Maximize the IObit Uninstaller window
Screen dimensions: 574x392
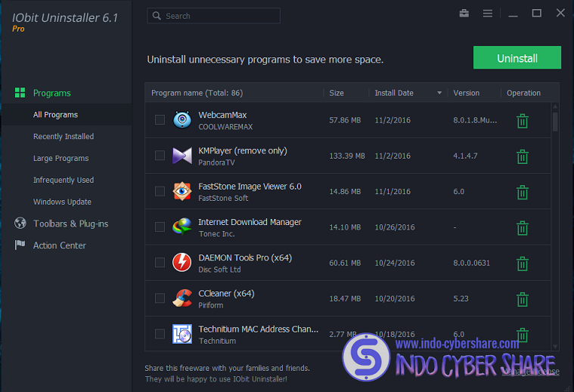click(537, 13)
